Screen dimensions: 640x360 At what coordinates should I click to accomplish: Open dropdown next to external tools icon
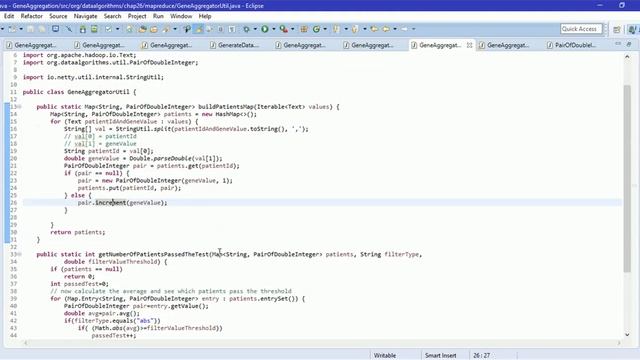293,29
